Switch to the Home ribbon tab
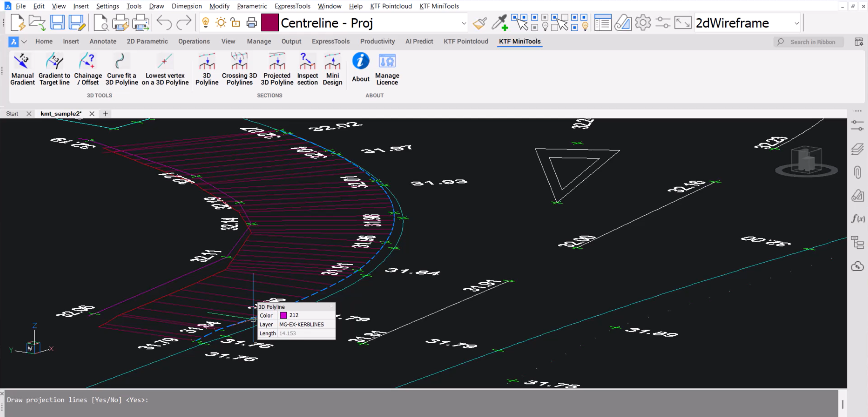Viewport: 868px width, 417px height. (x=44, y=41)
